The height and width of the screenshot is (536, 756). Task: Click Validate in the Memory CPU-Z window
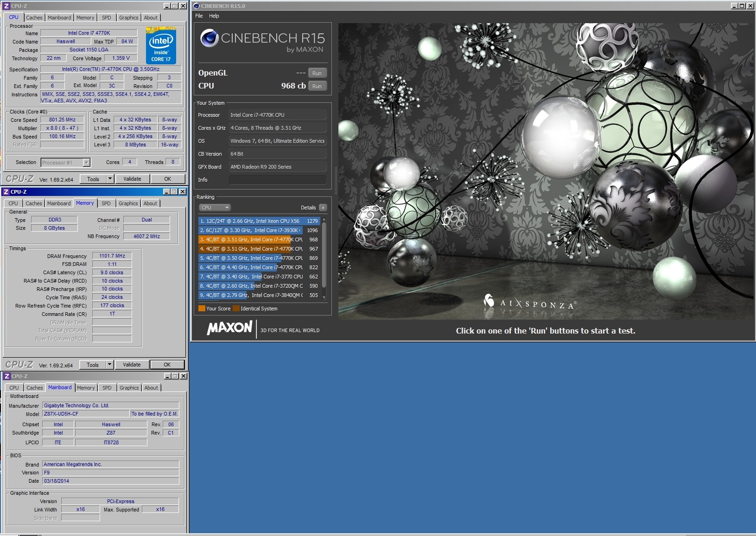132,365
